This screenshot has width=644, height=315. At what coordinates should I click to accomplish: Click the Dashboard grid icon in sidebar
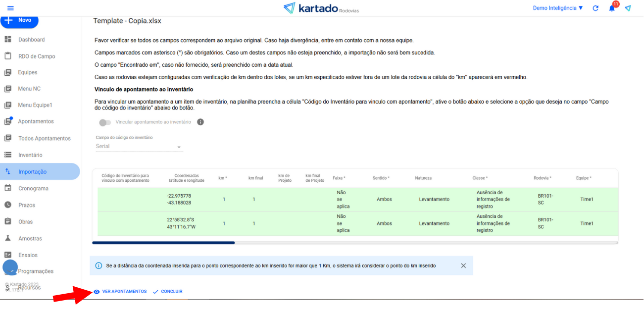click(8, 40)
